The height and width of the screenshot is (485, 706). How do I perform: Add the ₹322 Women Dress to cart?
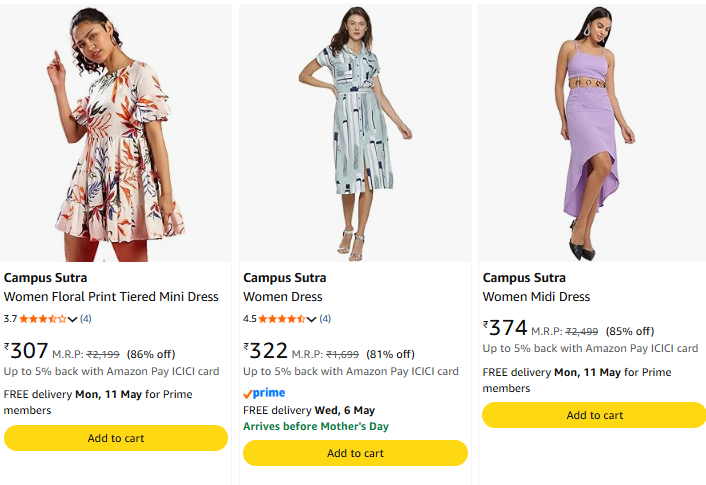pyautogui.click(x=355, y=453)
